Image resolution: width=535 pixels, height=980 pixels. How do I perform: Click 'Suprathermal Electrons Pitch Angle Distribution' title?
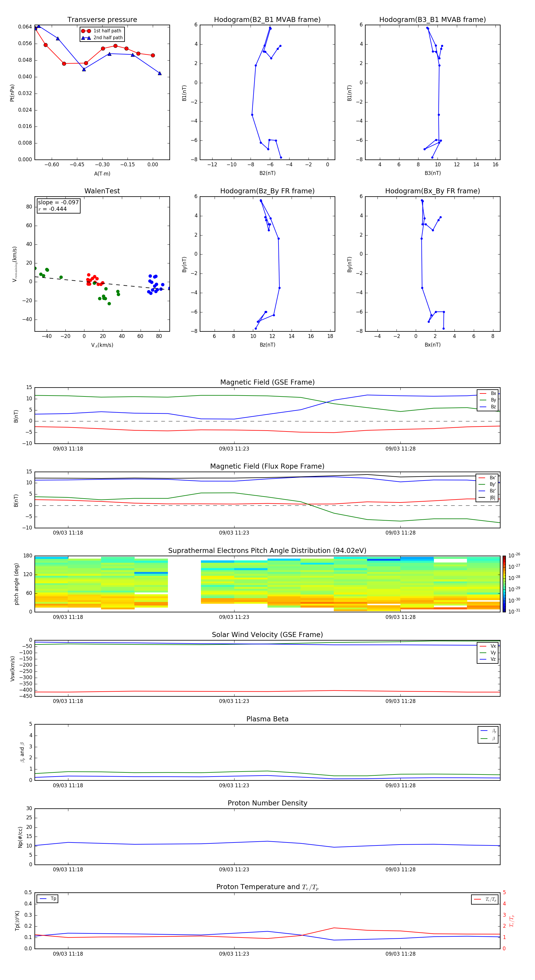(267, 551)
